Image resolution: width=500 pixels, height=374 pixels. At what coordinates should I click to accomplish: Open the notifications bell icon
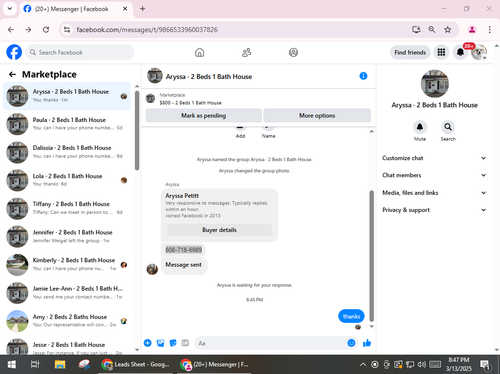coord(460,52)
